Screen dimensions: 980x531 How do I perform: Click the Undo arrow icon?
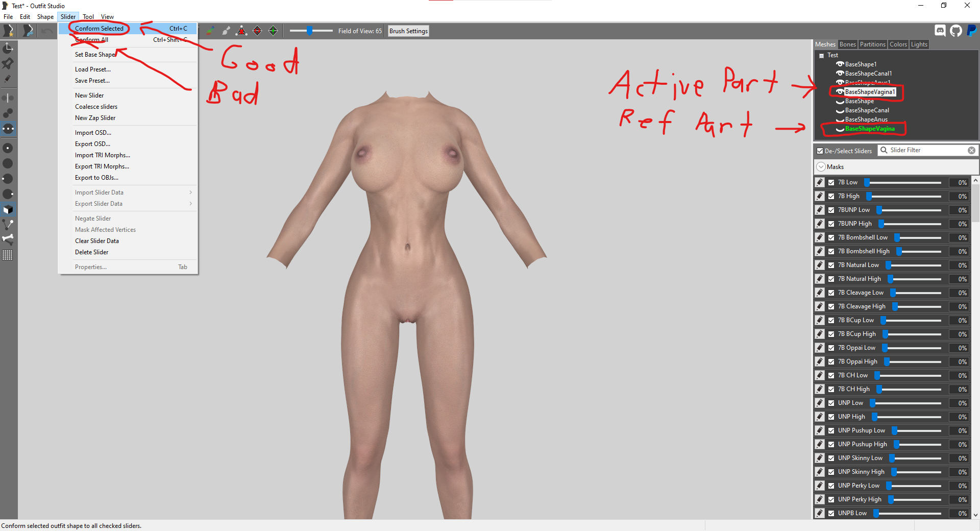coord(47,31)
